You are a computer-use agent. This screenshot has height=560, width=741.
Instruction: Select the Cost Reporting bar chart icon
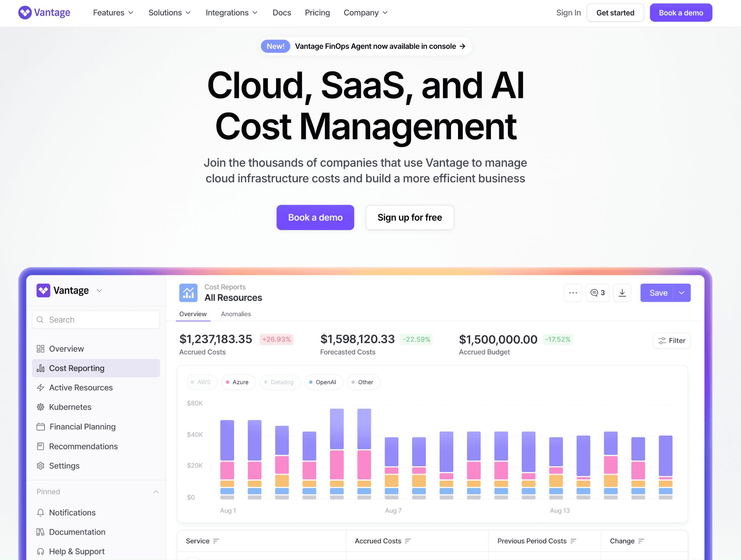[41, 368]
